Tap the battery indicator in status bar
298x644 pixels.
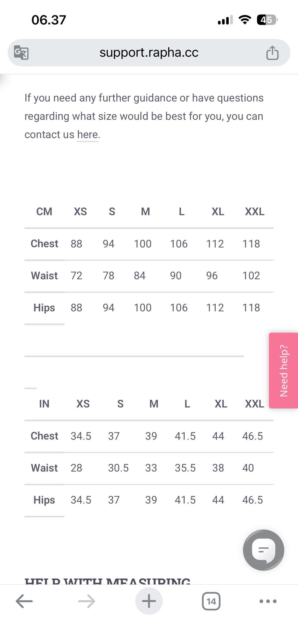pyautogui.click(x=267, y=20)
